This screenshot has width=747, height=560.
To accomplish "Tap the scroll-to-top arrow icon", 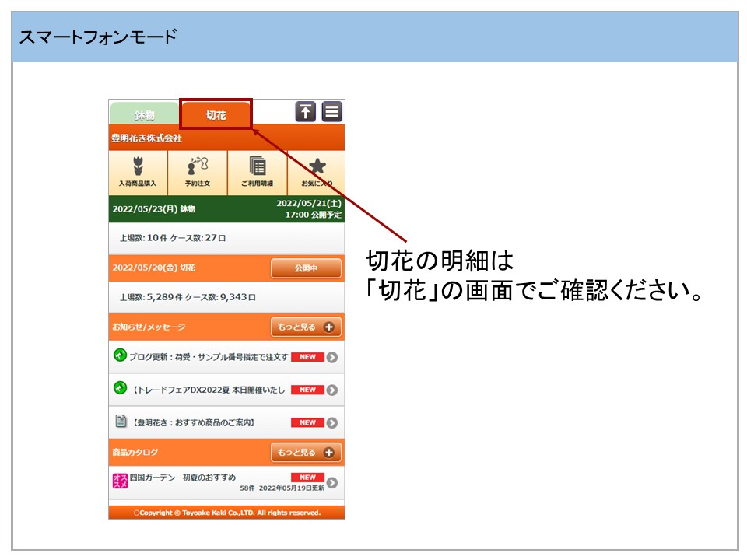I will [x=306, y=112].
